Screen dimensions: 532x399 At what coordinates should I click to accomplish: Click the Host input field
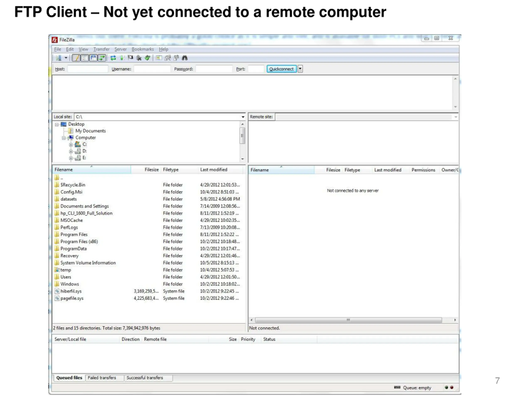click(x=87, y=69)
